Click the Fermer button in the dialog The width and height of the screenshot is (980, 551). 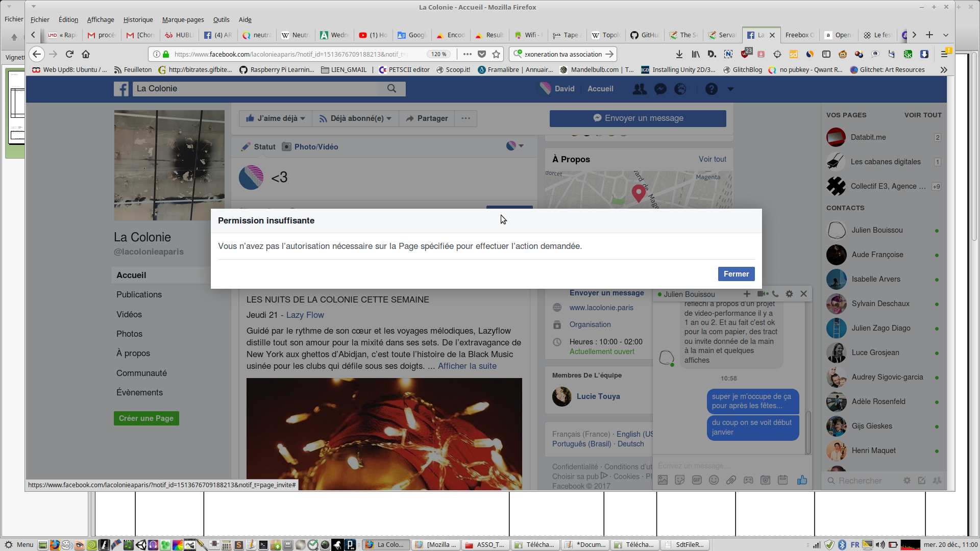(736, 274)
